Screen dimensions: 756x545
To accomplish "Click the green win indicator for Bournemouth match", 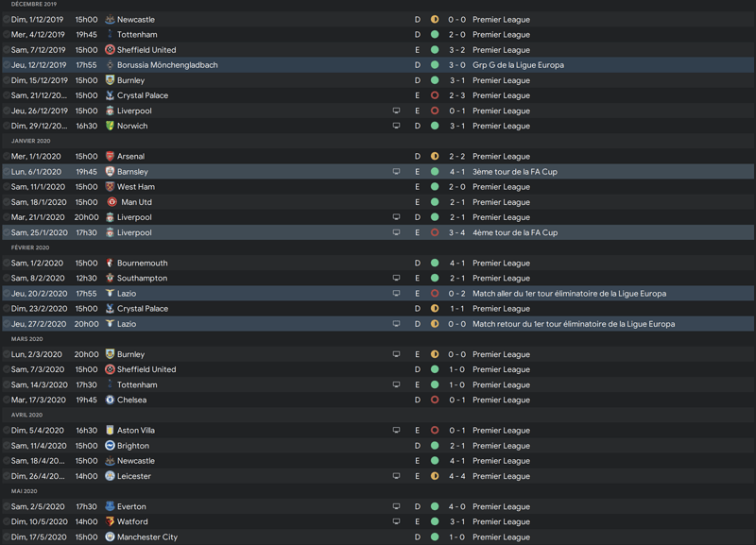I will (435, 264).
